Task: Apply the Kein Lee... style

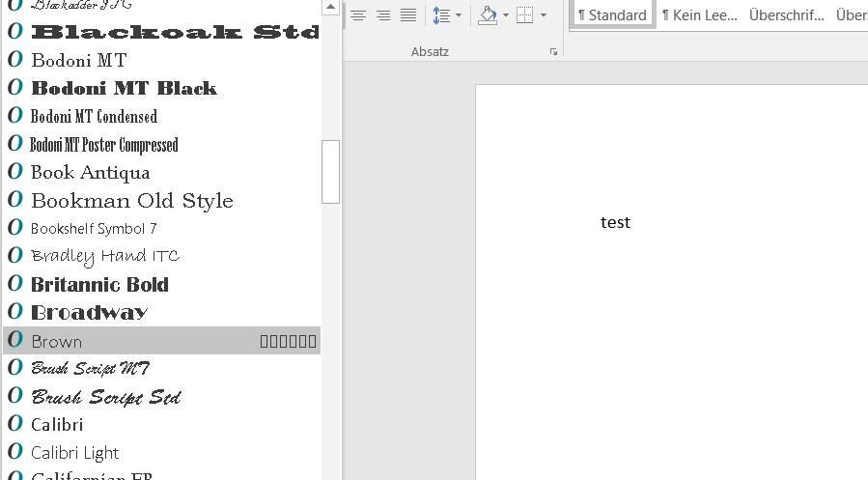Action: tap(700, 14)
